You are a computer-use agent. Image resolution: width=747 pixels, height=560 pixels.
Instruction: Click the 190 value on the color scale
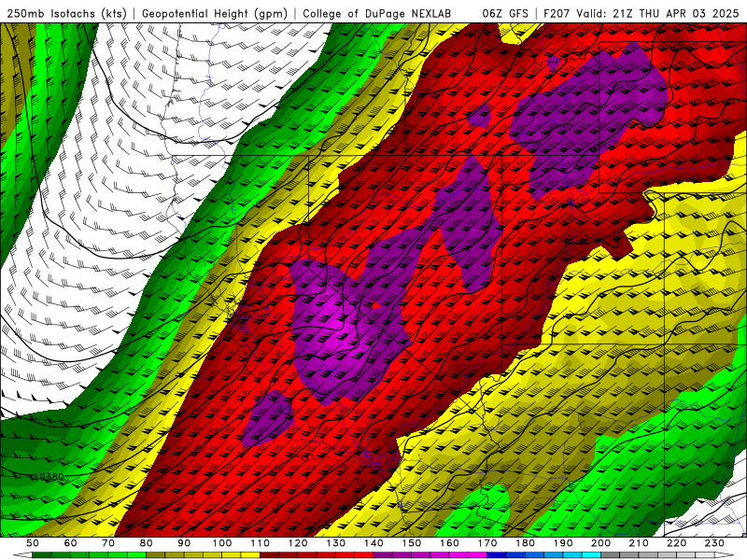pyautogui.click(x=563, y=543)
